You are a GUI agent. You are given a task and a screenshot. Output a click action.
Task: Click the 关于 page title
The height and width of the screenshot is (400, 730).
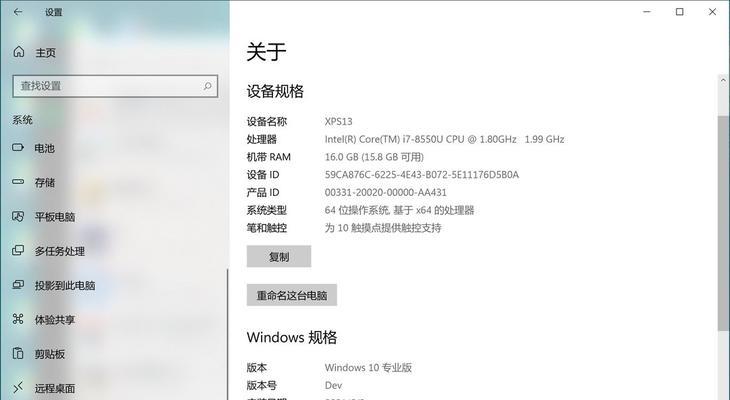(266, 52)
